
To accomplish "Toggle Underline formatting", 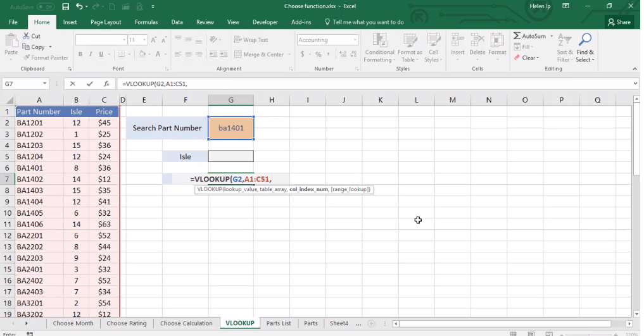I will [101, 54].
